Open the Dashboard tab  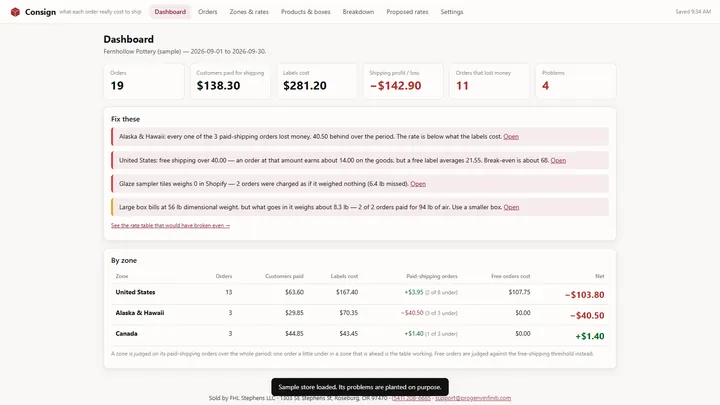click(x=170, y=12)
